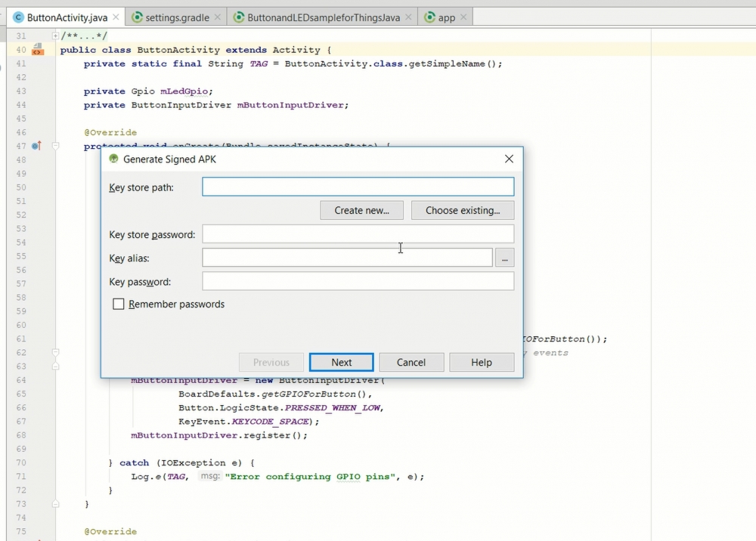
Task: Collapse the onCreate method at line 47
Action: (56, 146)
